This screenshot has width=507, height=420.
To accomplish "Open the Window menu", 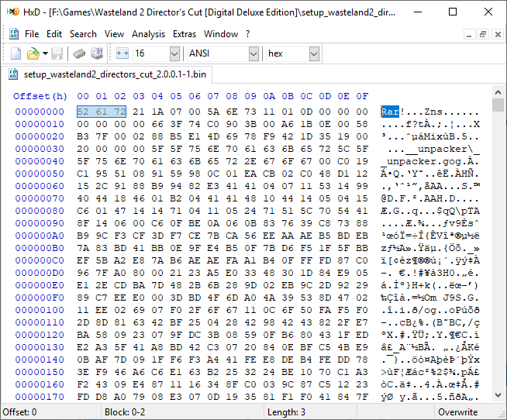I will click(220, 34).
